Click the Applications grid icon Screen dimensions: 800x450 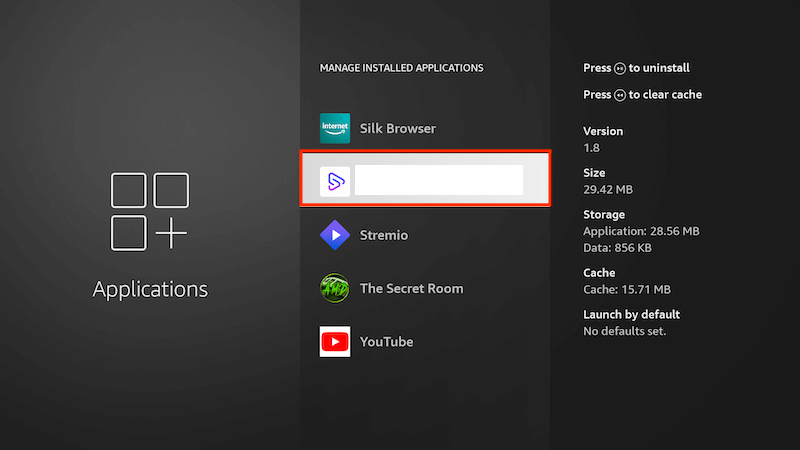tap(150, 212)
